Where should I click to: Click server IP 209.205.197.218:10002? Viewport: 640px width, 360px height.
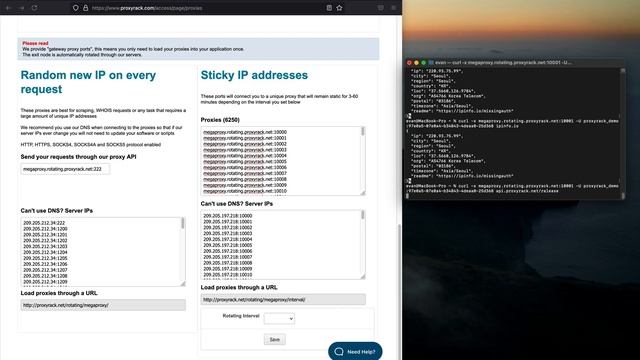point(228,228)
